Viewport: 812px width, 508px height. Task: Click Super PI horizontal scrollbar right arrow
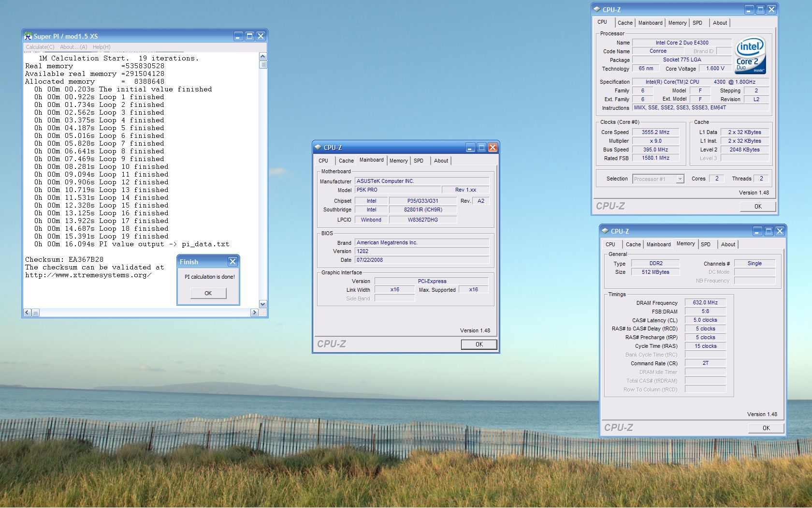[254, 313]
